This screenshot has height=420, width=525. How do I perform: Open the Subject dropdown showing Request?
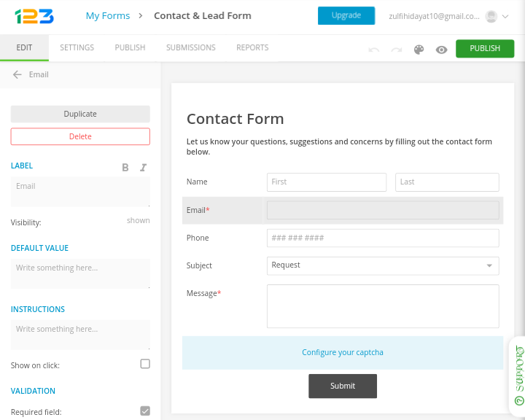click(383, 265)
